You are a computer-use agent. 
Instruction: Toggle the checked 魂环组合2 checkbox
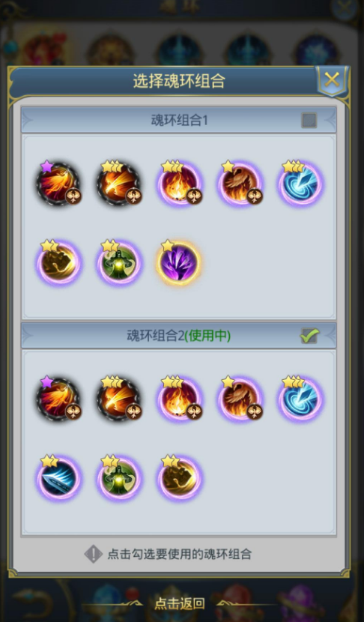[x=309, y=336]
